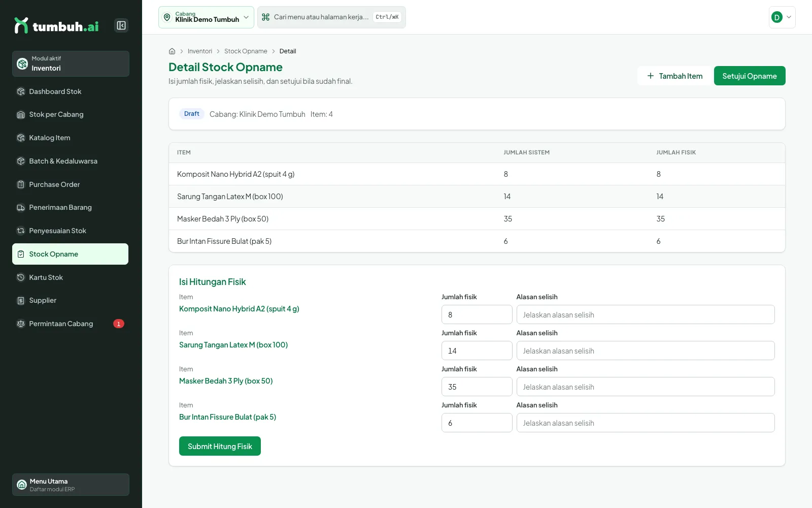The height and width of the screenshot is (508, 812).
Task: Click the Permintaan Cabang scale icon
Action: click(21, 324)
